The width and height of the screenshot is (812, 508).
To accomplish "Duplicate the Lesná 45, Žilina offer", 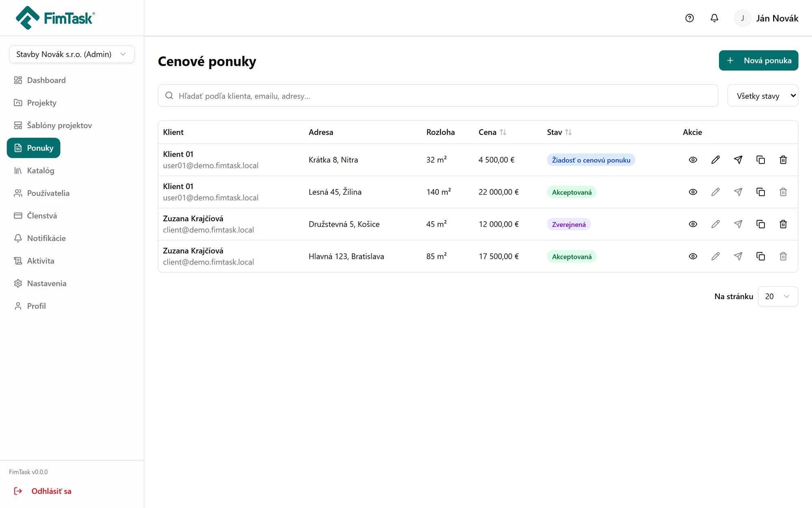I will (760, 192).
